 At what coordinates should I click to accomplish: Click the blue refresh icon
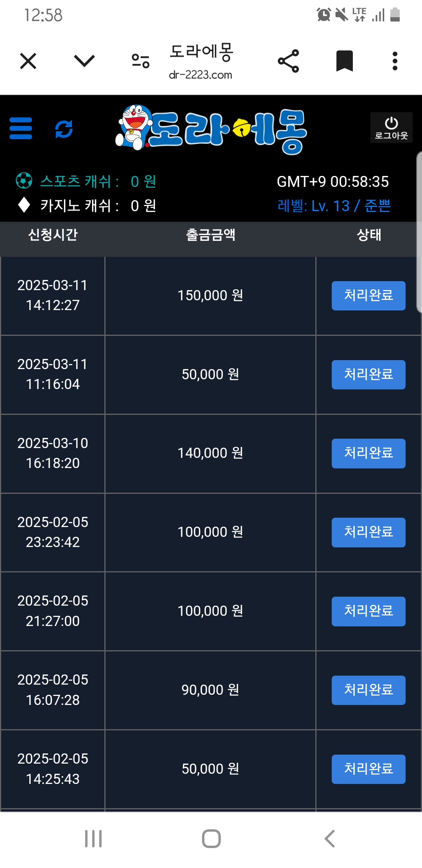[64, 129]
